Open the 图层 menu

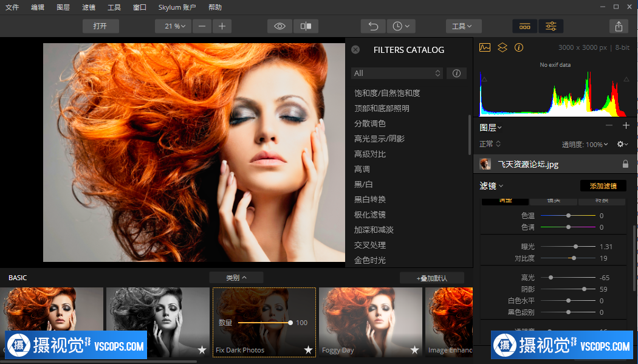63,7
